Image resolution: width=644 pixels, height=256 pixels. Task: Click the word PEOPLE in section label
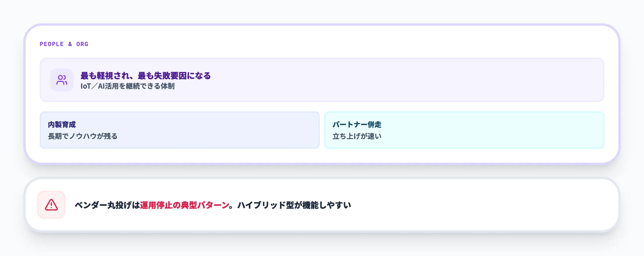(x=52, y=44)
